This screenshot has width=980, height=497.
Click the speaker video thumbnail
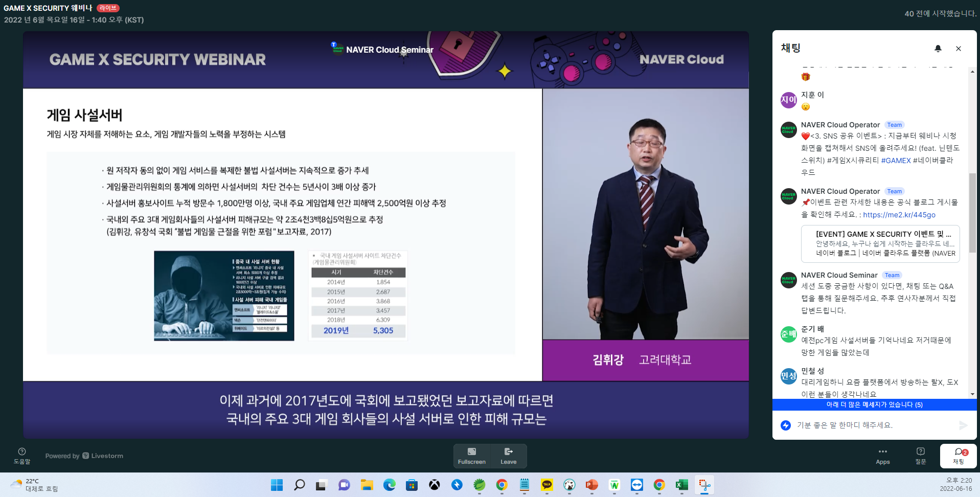(x=646, y=214)
